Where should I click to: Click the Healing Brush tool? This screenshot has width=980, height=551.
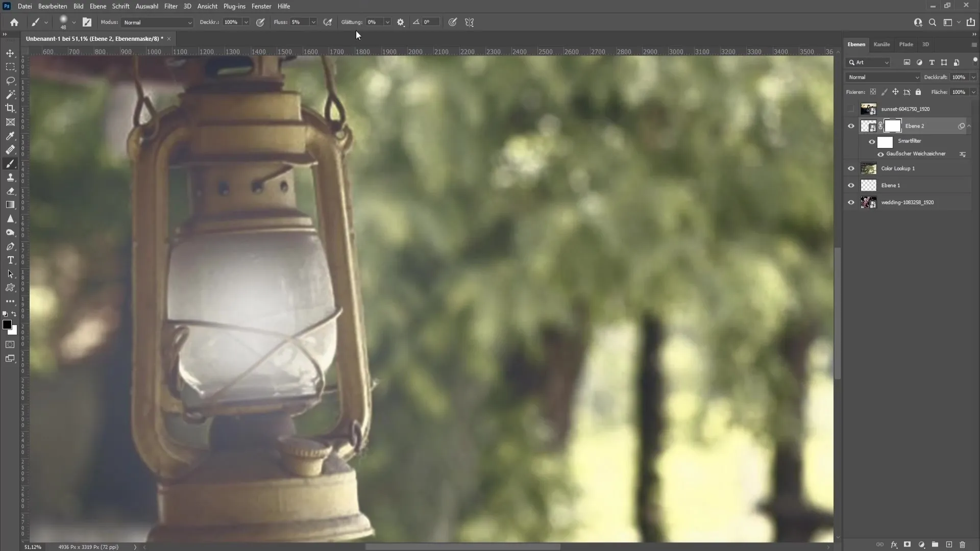coord(11,150)
